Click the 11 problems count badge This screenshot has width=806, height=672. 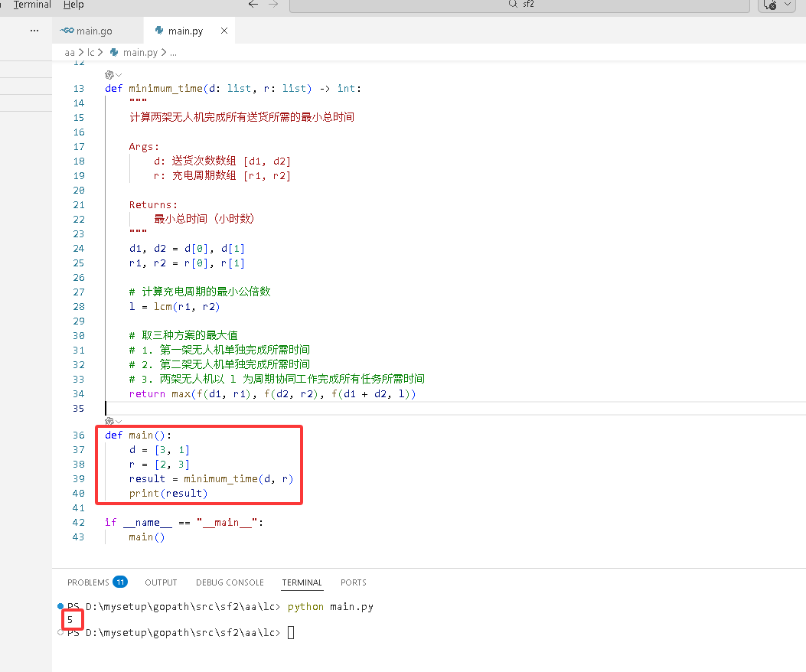(120, 582)
